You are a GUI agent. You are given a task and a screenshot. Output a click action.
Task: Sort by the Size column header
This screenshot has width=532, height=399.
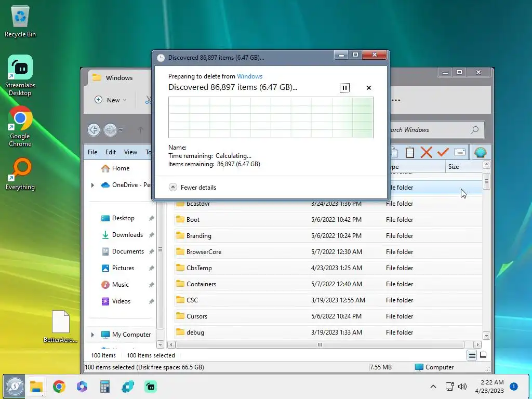pyautogui.click(x=463, y=167)
